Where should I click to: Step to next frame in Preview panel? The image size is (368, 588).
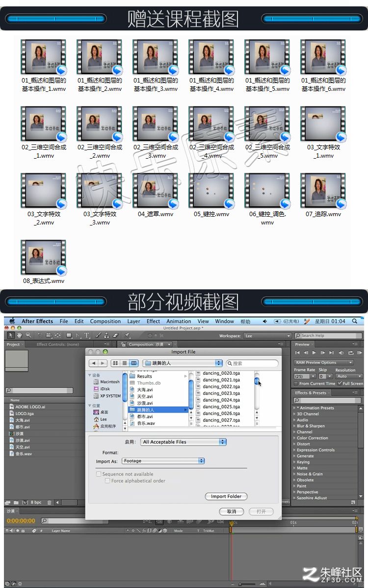[x=323, y=353]
